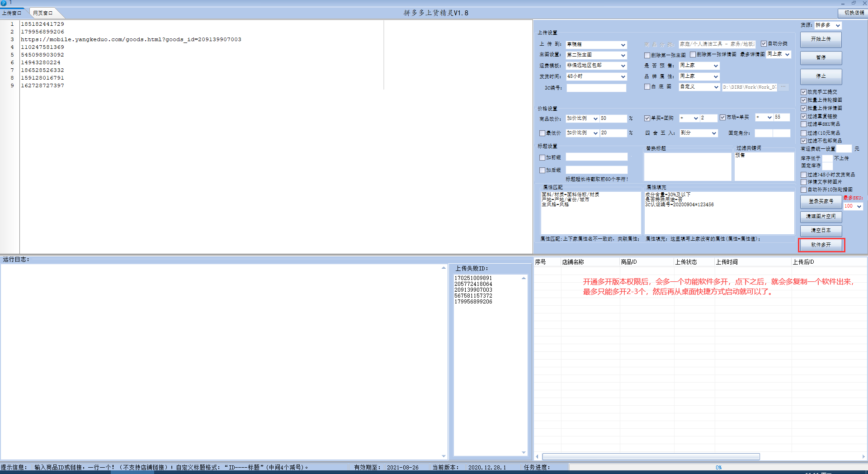Image resolution: width=868 pixels, height=474 pixels.
Task: Click the horizontal scrollbar under upload results table
Action: point(651,457)
